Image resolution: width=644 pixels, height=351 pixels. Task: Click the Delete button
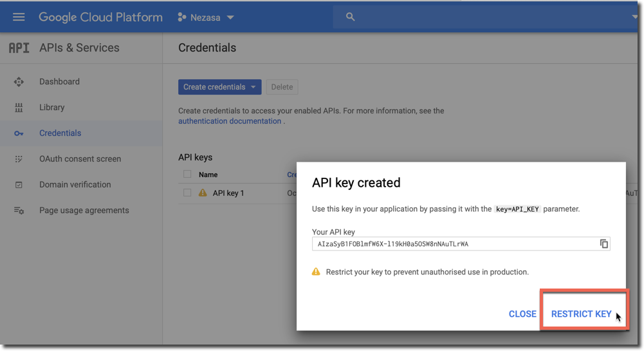282,87
